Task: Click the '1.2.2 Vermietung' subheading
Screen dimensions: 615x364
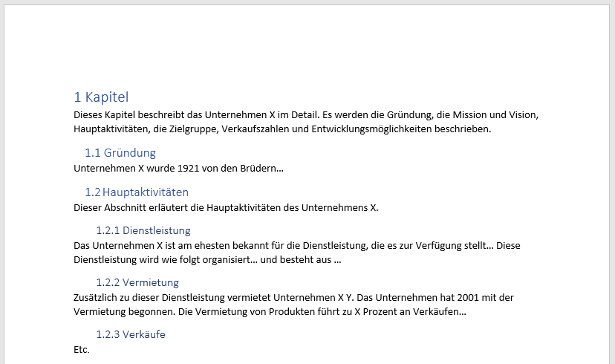Action: (137, 282)
